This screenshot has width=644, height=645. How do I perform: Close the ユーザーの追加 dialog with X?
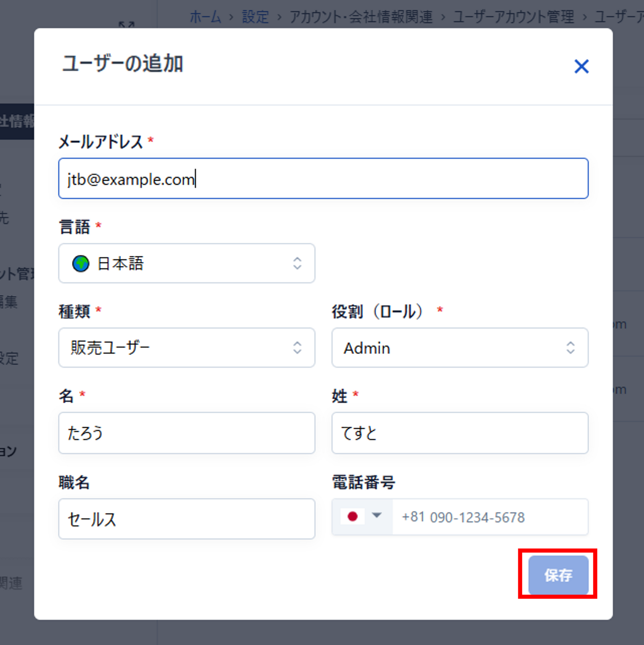(581, 66)
